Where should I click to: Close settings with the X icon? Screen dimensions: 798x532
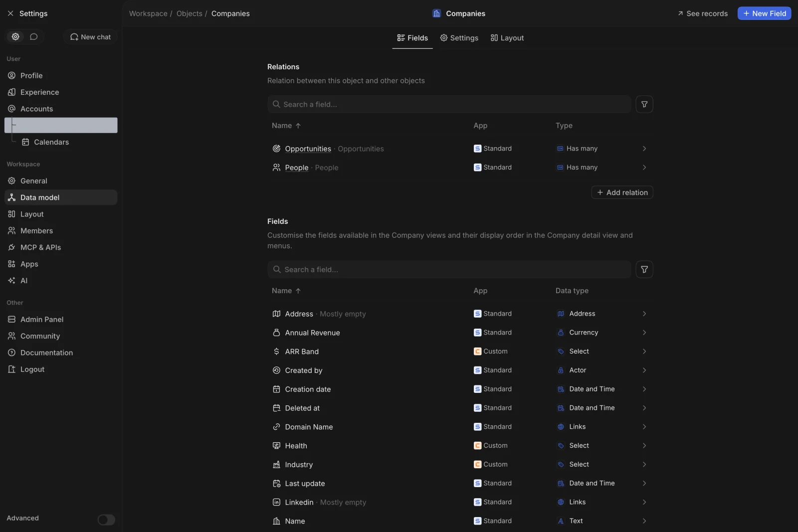(x=10, y=13)
